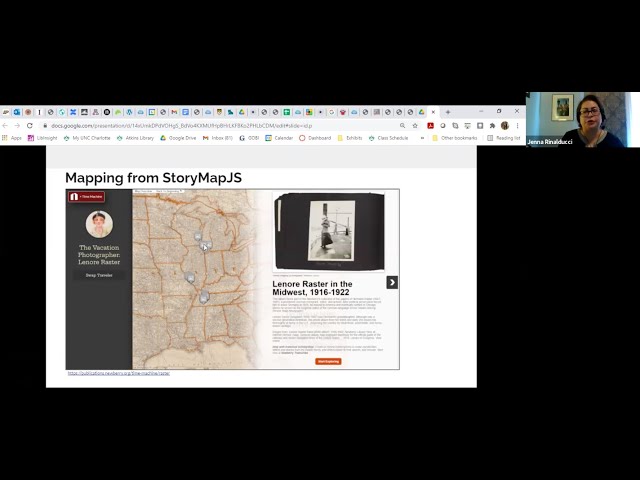This screenshot has height=480, width=640.
Task: Click the Mapping from StoryMapJS title
Action: (x=153, y=178)
